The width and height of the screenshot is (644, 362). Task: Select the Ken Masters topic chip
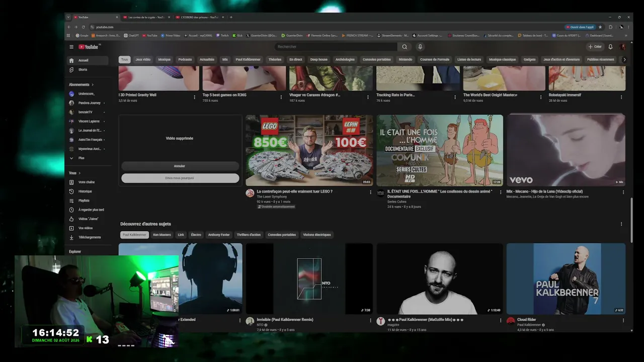pyautogui.click(x=162, y=235)
